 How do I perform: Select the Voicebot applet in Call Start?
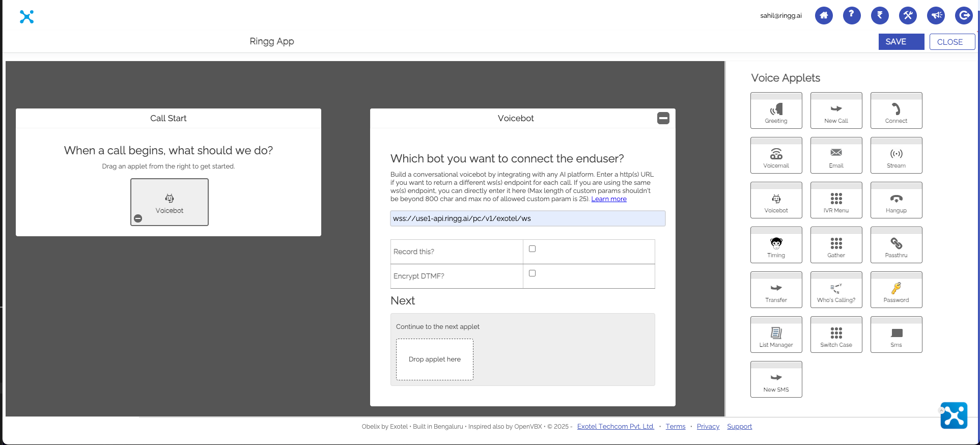tap(170, 202)
